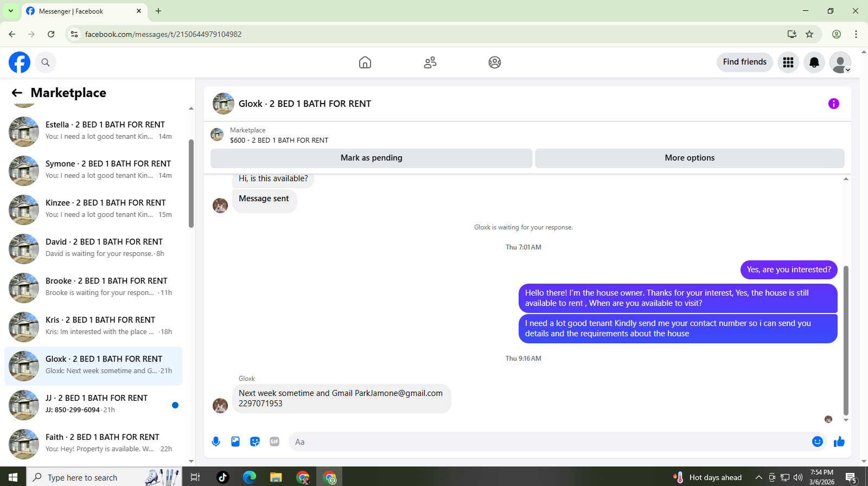
Task: Click the chat scrollbar up arrow
Action: point(846,179)
